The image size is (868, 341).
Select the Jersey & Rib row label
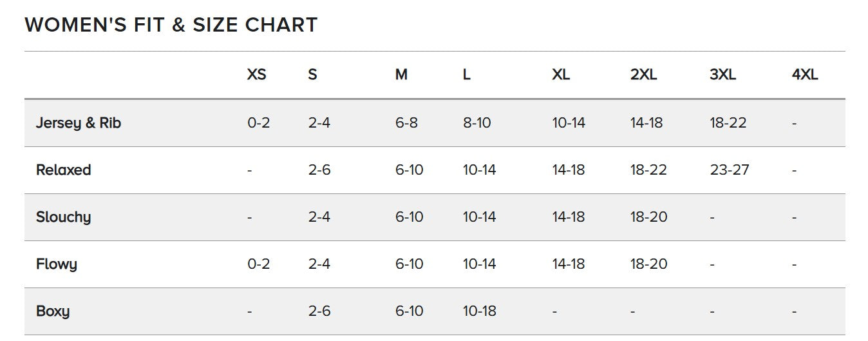tap(78, 122)
